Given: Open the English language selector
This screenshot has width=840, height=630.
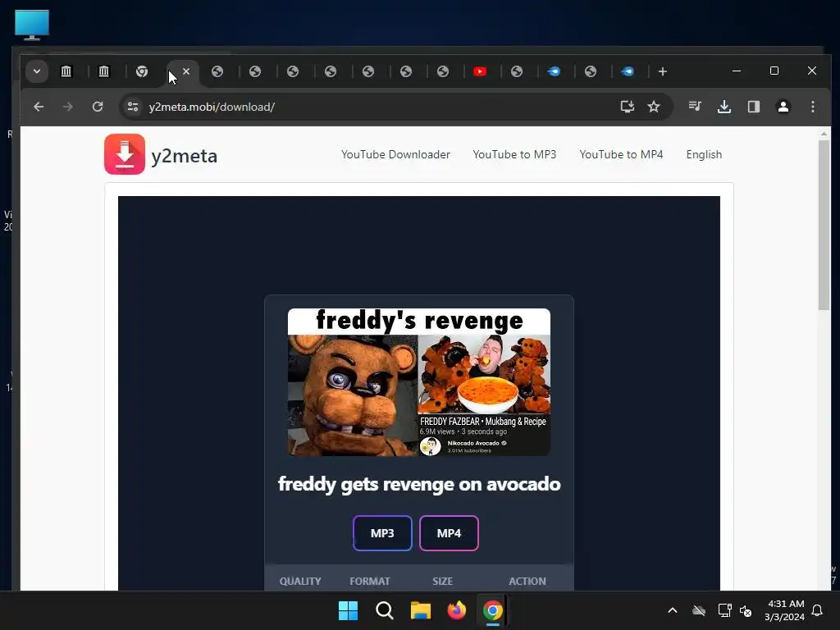Looking at the screenshot, I should click(x=704, y=154).
